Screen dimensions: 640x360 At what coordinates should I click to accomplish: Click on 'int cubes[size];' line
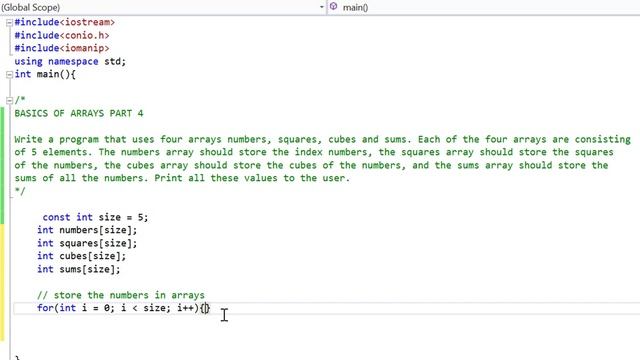click(81, 256)
